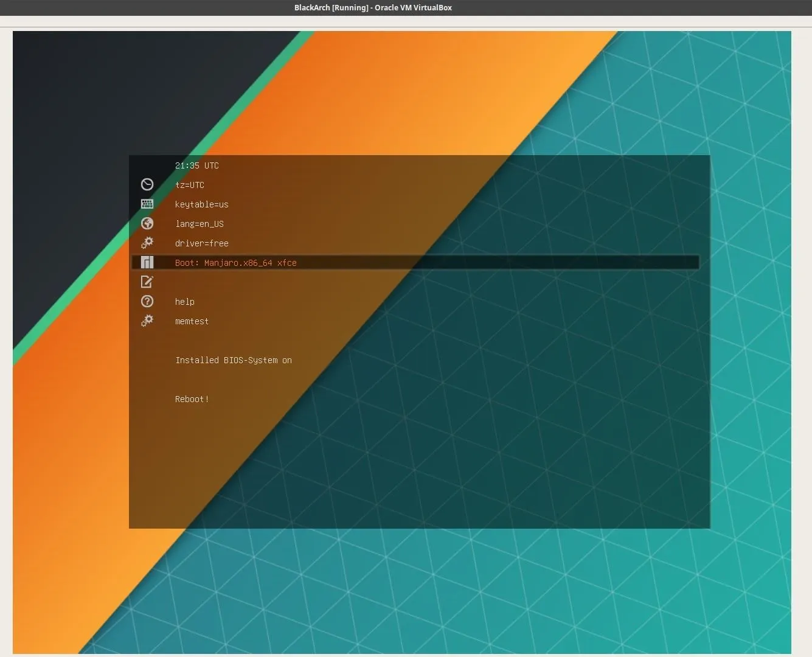The width and height of the screenshot is (812, 657).
Task: Select the tz=UTC timezone entry
Action: pos(190,185)
